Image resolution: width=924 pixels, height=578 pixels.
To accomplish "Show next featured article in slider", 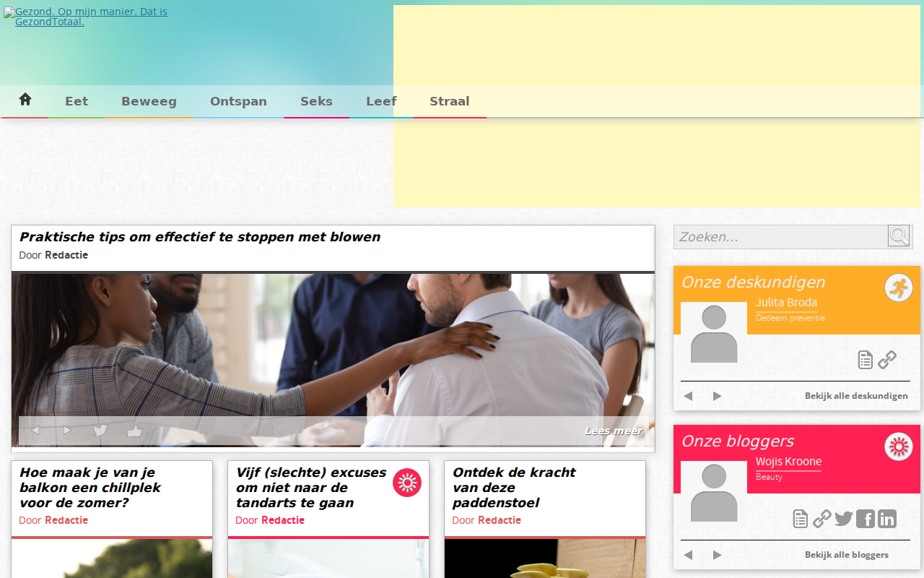I will pyautogui.click(x=68, y=431).
